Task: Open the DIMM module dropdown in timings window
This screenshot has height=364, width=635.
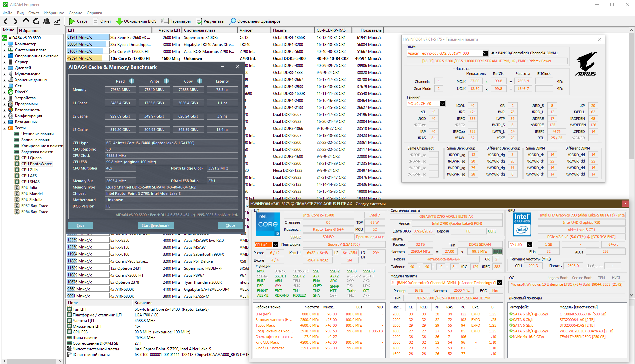Action: (x=485, y=53)
